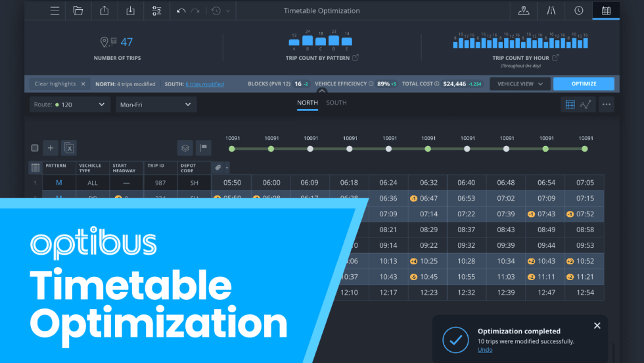Tick the select all trips checkbox
The width and height of the screenshot is (644, 363).
35,148
